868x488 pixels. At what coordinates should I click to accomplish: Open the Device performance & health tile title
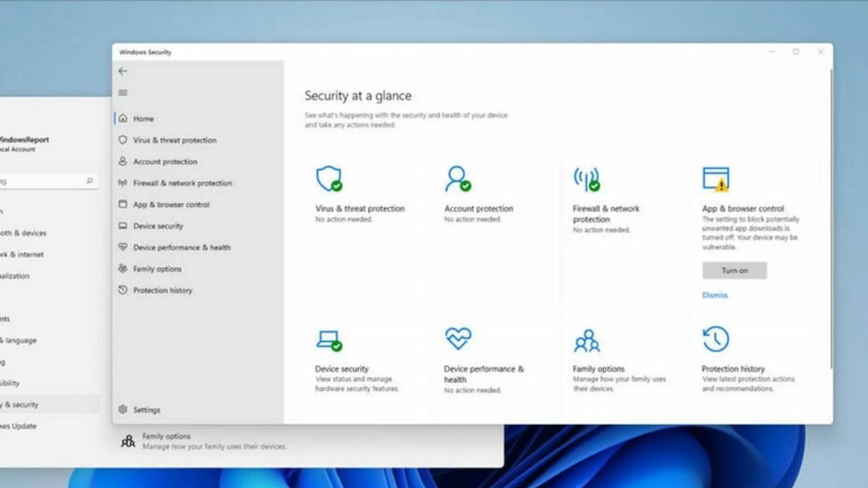point(484,374)
